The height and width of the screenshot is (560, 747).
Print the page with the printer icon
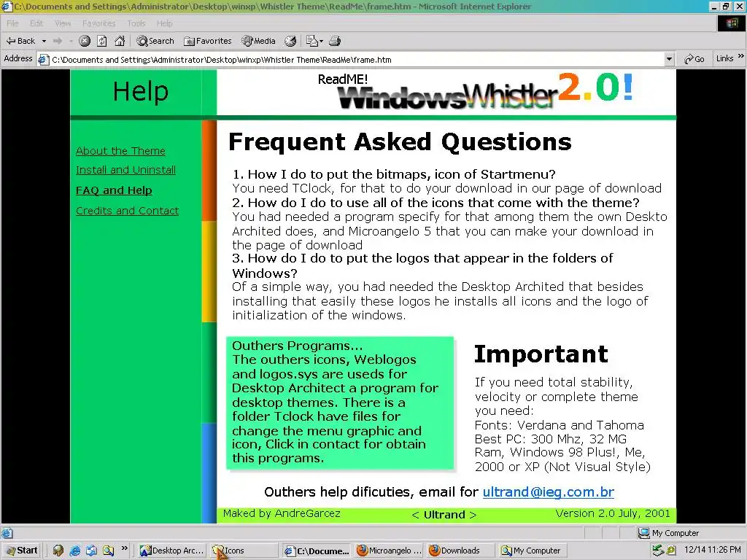pyautogui.click(x=335, y=41)
